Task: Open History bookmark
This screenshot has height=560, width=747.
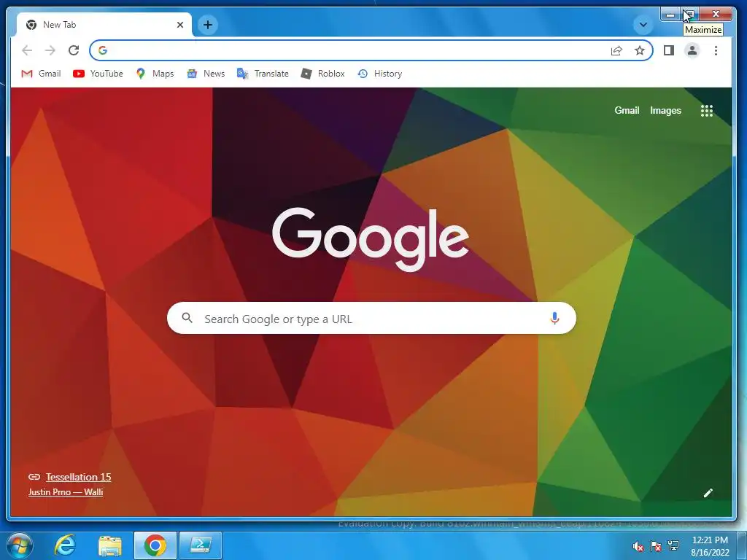Action: coord(379,74)
